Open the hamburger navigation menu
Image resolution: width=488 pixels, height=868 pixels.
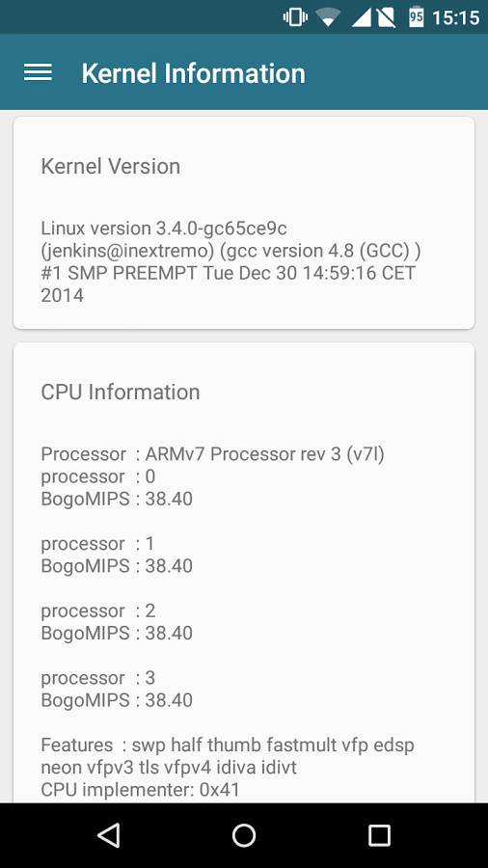(x=38, y=72)
